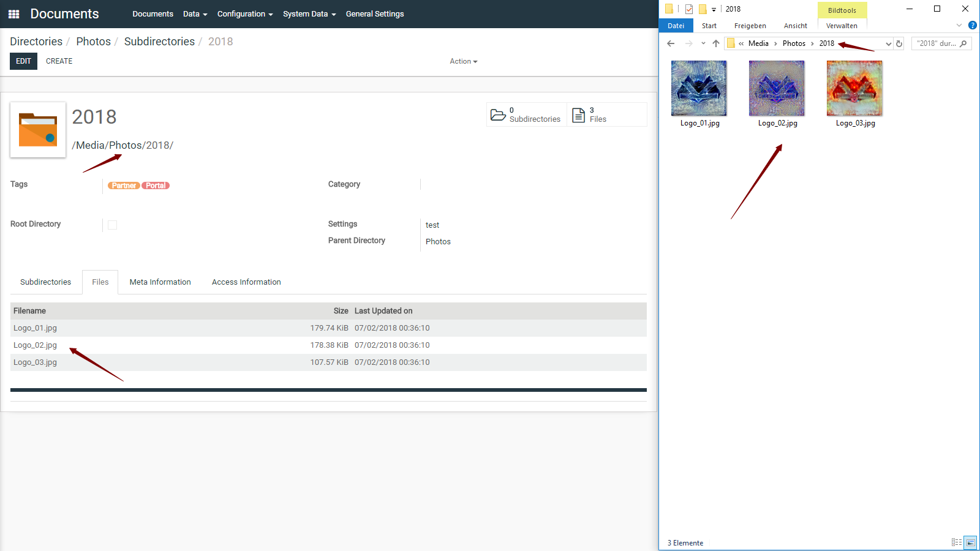
Task: Expand the Action dropdown
Action: (463, 61)
